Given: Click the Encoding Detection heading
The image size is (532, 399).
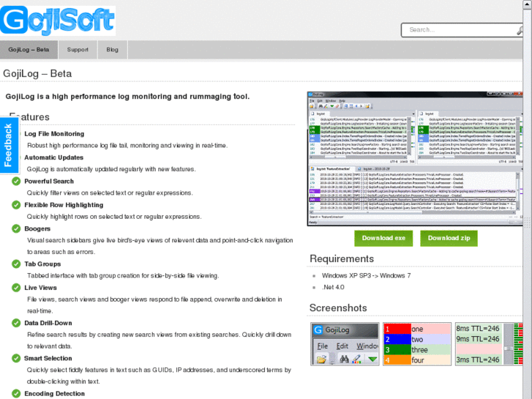Looking at the screenshot, I should 54,394.
